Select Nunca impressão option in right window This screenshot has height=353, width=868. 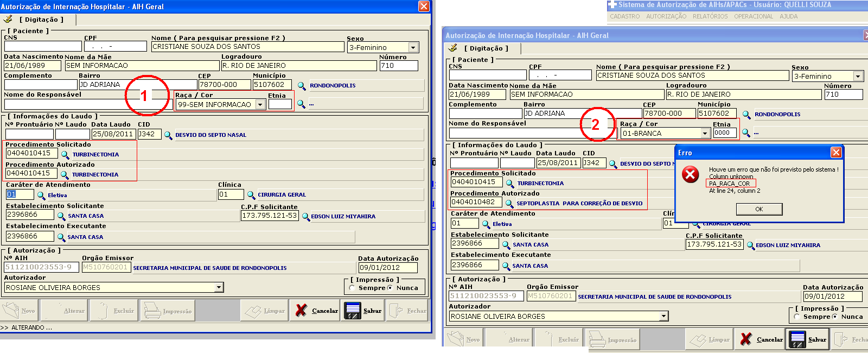click(835, 317)
